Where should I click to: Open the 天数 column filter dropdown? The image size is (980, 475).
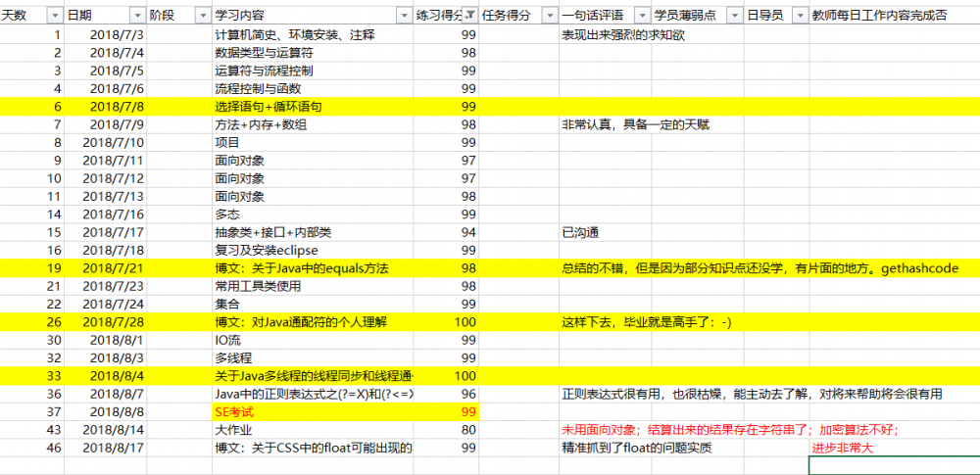pos(54,16)
